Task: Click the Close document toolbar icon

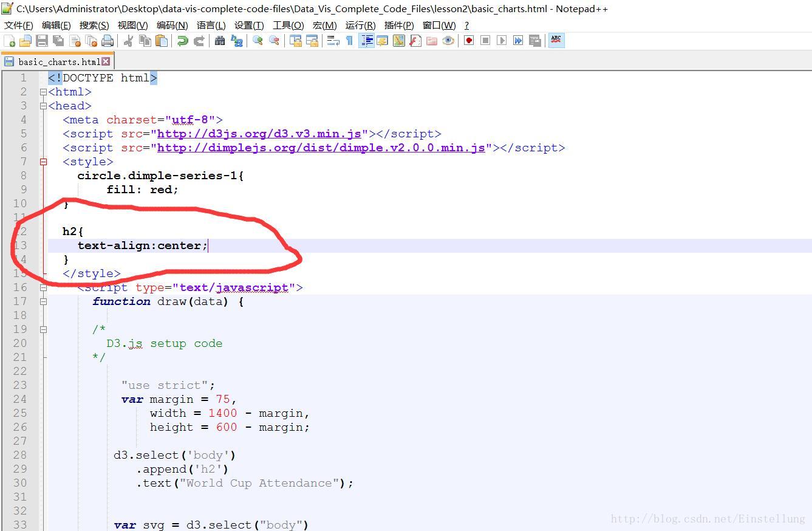Action: [x=75, y=41]
